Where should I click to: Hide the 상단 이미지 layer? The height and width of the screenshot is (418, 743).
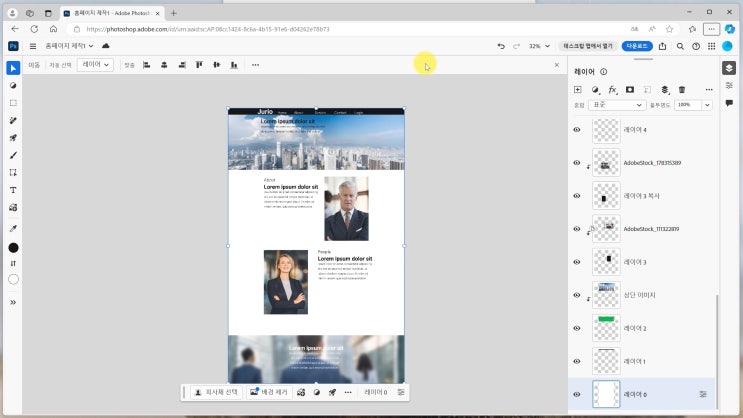[577, 295]
